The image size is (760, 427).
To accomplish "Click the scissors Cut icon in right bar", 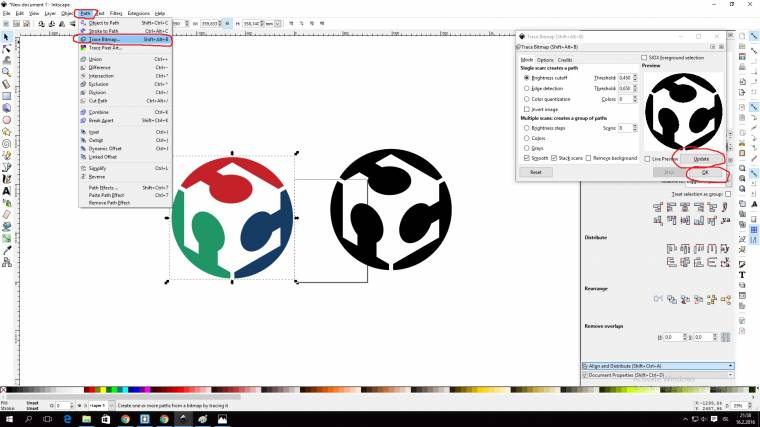I will [x=742, y=143].
